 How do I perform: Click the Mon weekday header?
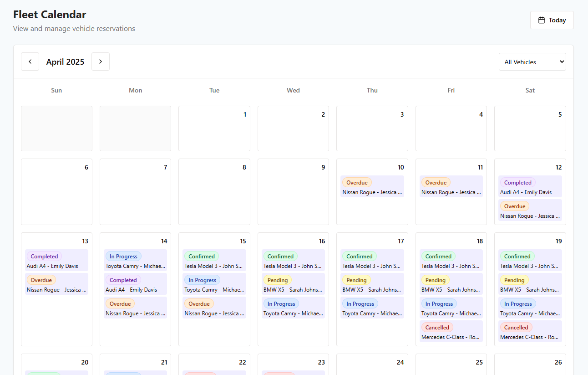(x=136, y=90)
